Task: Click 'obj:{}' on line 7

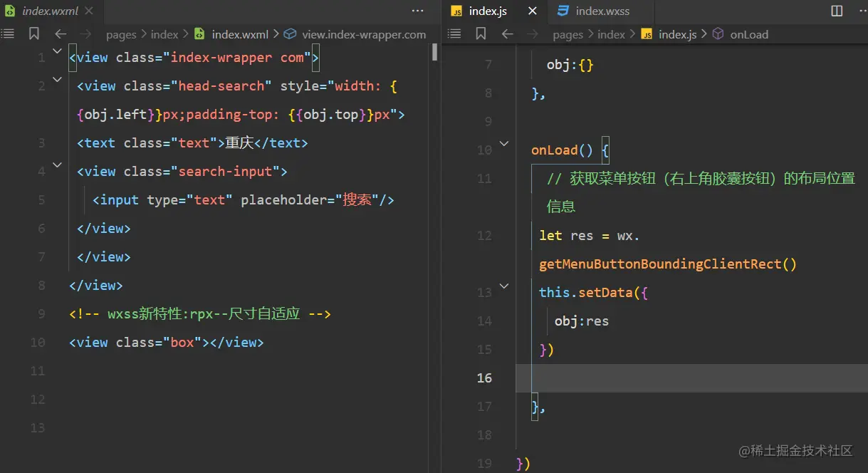Action: pyautogui.click(x=570, y=65)
